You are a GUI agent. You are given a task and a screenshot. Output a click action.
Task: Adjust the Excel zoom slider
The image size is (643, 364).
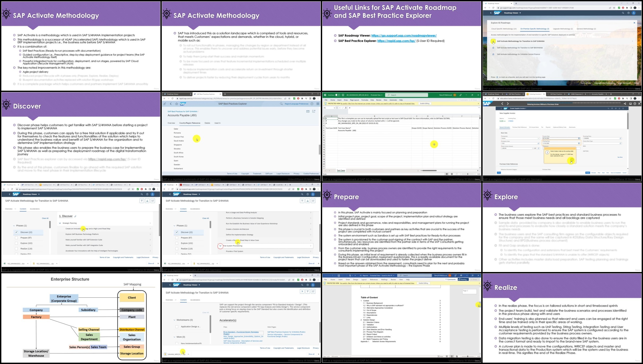tap(467, 174)
